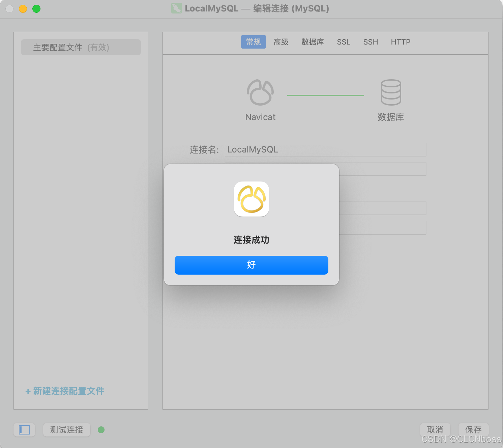This screenshot has height=448, width=503.
Task: Click the database cylinder diagram icon
Action: click(x=391, y=92)
